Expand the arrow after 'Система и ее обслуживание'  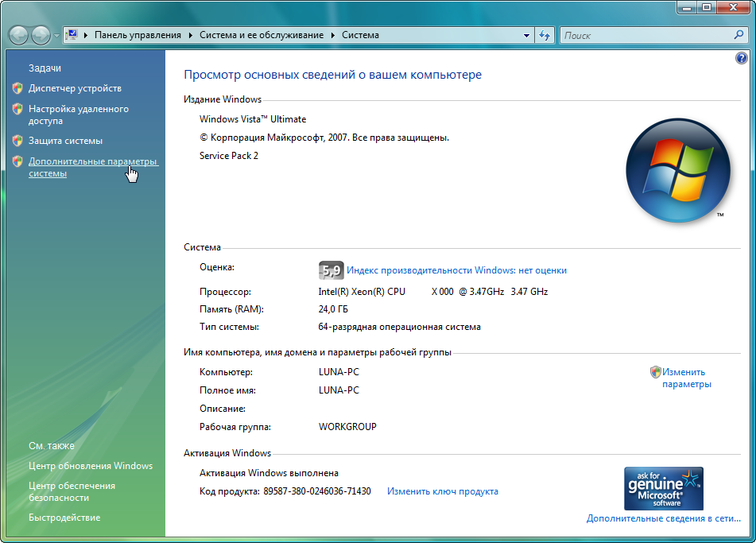(x=333, y=35)
